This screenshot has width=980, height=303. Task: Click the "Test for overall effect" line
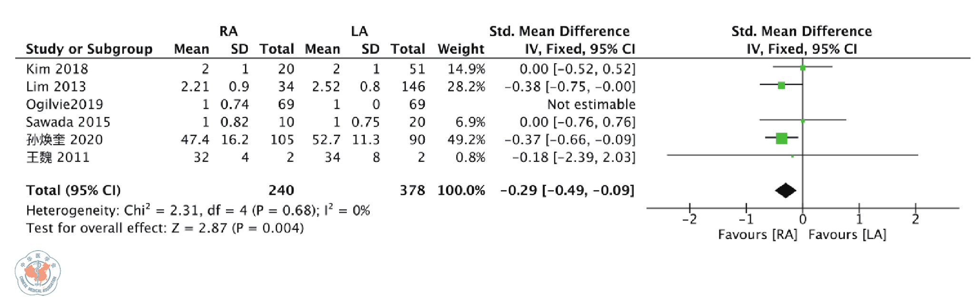coord(165,228)
